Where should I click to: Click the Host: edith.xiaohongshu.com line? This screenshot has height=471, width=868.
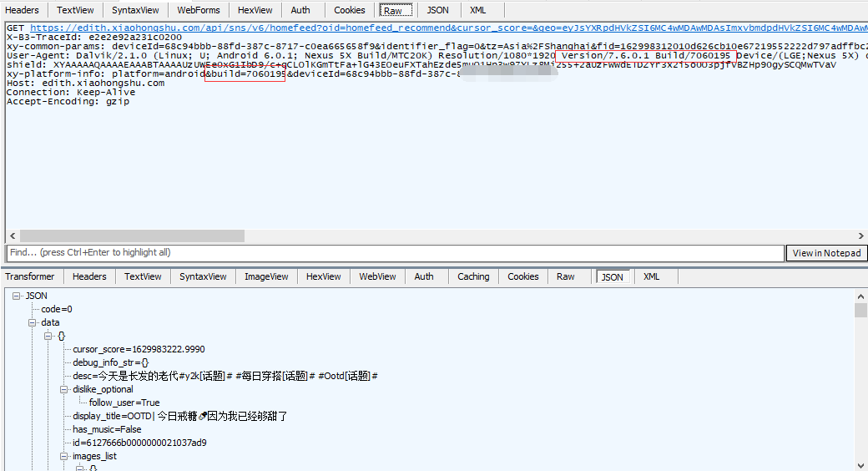click(86, 84)
